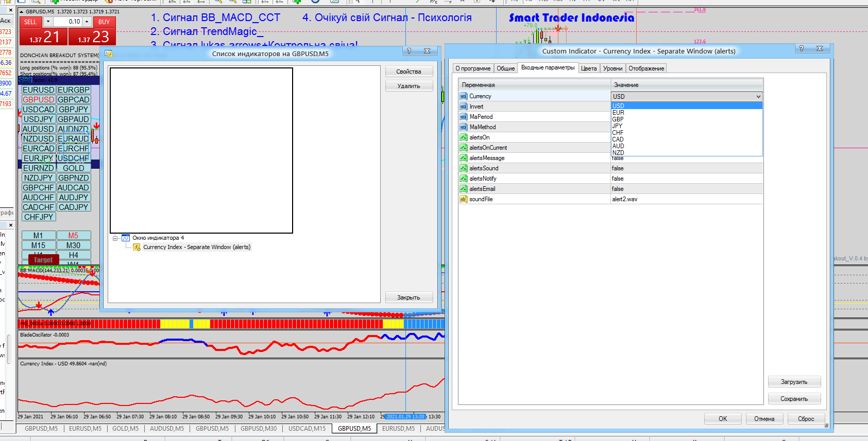868x441 pixels.
Task: Click help icon in indicator list dialog
Action: (409, 51)
